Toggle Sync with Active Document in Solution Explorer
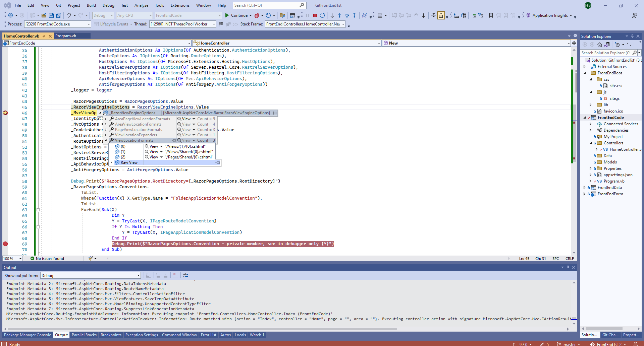This screenshot has height=346, width=644. (x=629, y=45)
